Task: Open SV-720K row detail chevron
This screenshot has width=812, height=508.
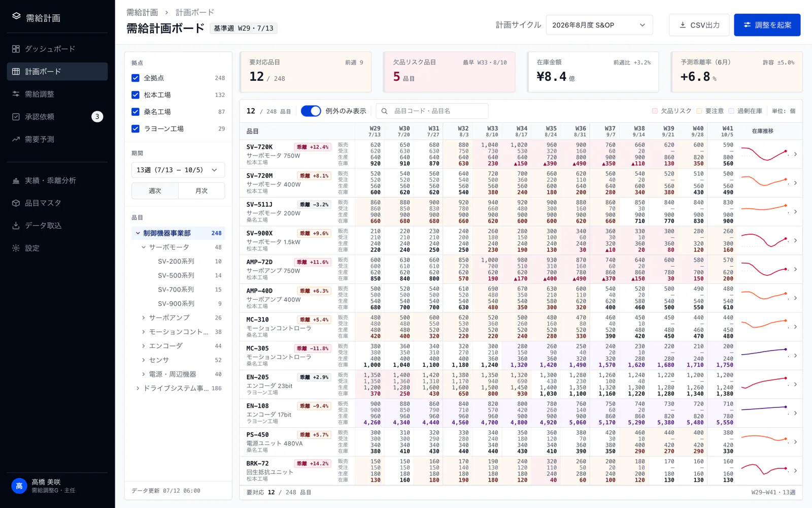Action: [x=795, y=154]
